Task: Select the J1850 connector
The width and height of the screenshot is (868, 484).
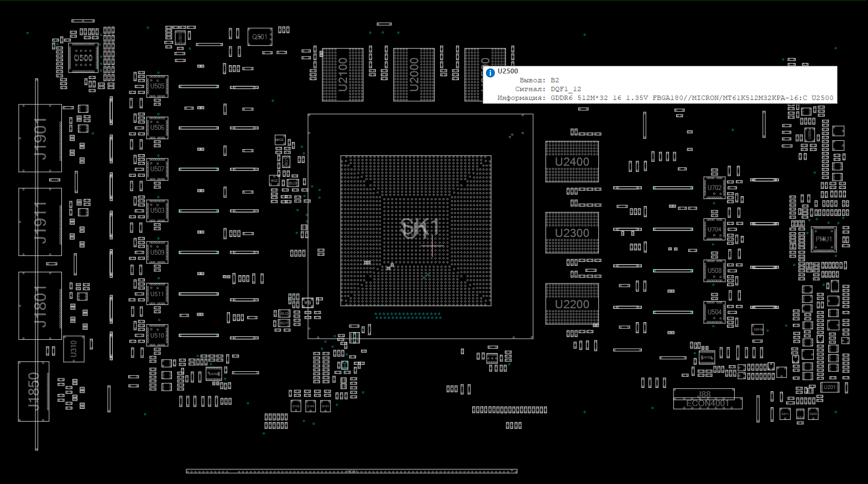Action: click(34, 391)
